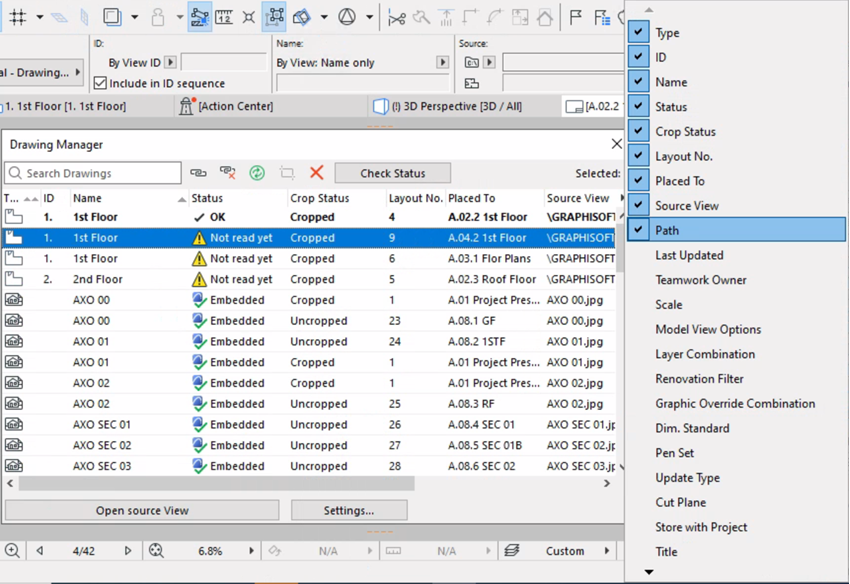Click the house icon in top toolbar
The image size is (850, 584).
[545, 18]
